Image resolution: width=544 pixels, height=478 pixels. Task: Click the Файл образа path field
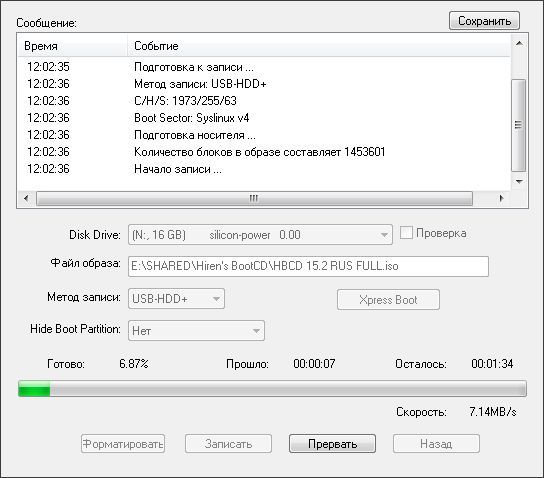pyautogui.click(x=308, y=266)
